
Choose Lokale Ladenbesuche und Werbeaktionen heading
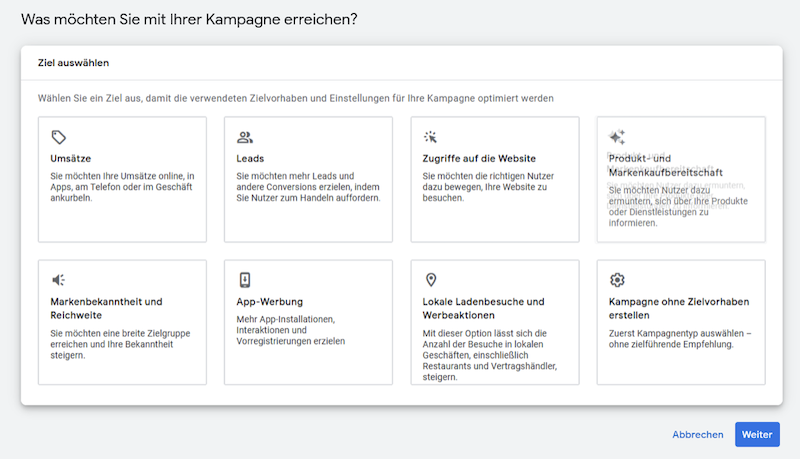[x=483, y=309]
